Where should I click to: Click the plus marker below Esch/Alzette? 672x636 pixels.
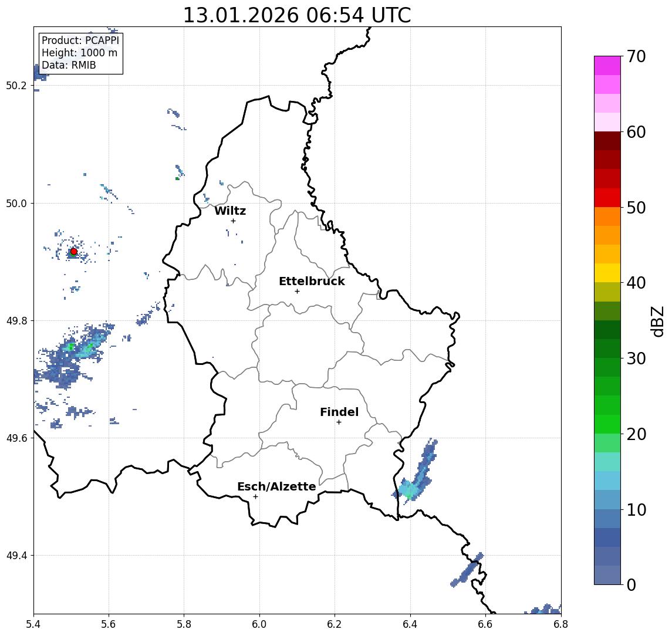click(x=255, y=497)
